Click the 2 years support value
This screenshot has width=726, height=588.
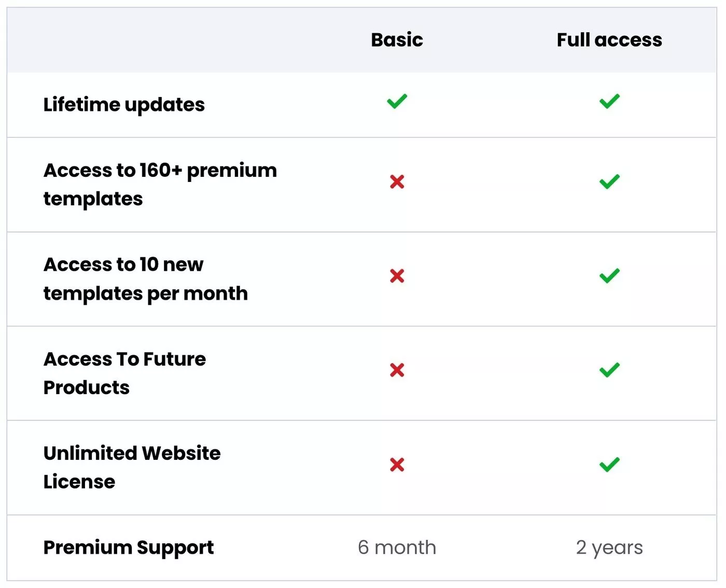pyautogui.click(x=609, y=548)
